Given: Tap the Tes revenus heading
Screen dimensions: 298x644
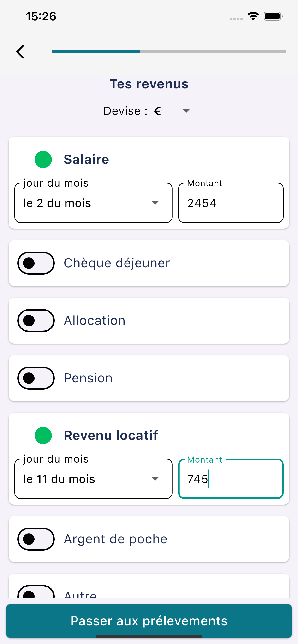Looking at the screenshot, I should [149, 84].
